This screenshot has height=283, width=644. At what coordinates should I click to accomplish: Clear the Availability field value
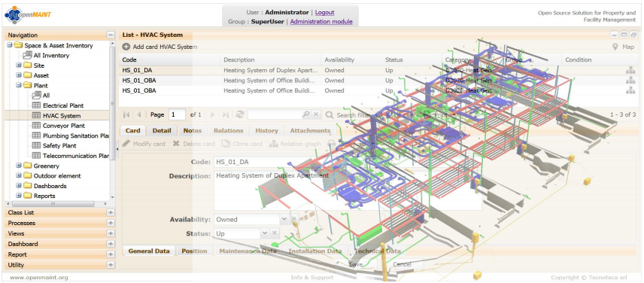pyautogui.click(x=294, y=219)
